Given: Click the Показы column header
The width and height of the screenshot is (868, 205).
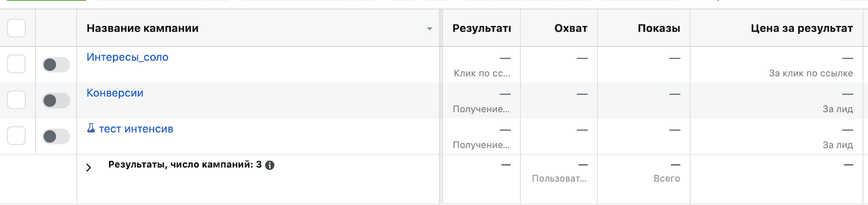Looking at the screenshot, I should pos(659,28).
